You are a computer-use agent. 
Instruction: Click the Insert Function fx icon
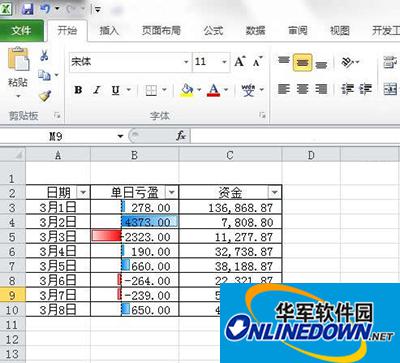pyautogui.click(x=181, y=136)
